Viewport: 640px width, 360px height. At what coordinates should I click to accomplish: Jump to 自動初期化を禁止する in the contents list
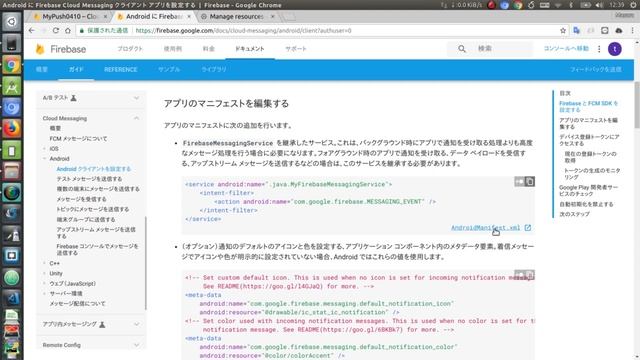(x=586, y=204)
